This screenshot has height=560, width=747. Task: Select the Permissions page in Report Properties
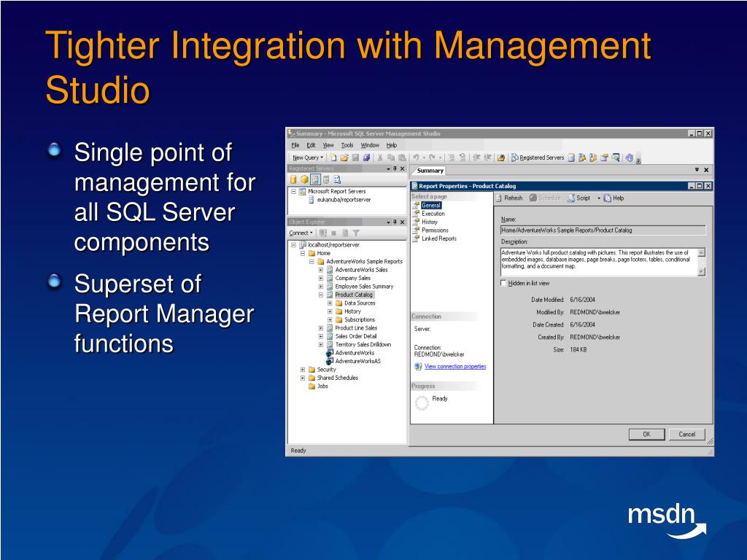tap(435, 230)
